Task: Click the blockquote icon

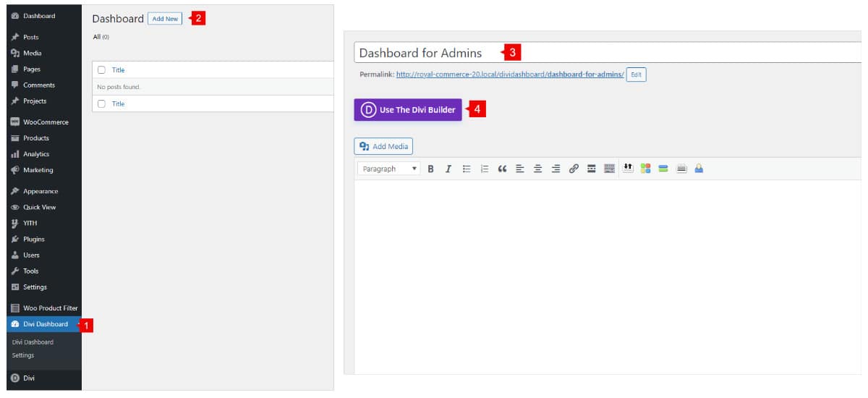Action: pos(502,169)
